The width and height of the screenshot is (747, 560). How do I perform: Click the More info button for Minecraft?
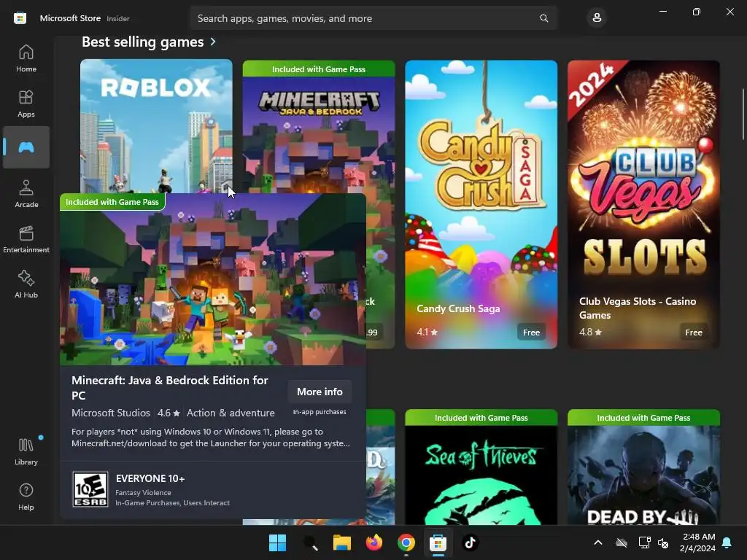(x=320, y=392)
